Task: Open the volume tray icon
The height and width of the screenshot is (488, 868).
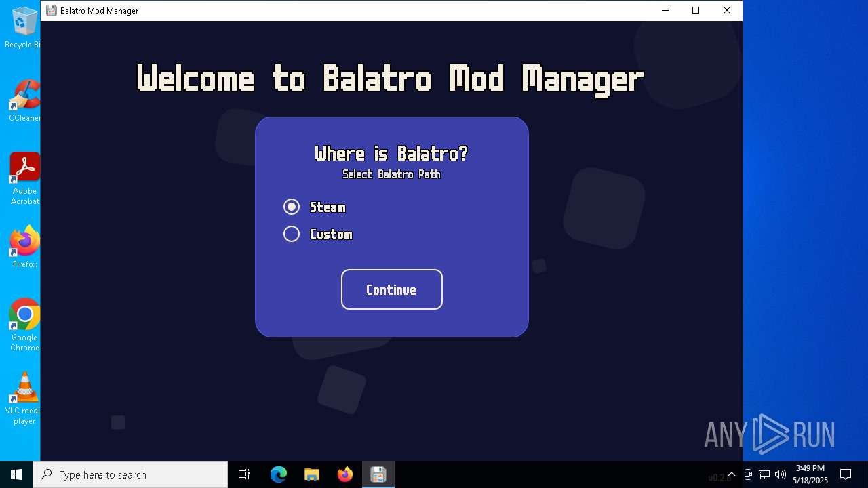Action: [x=781, y=474]
